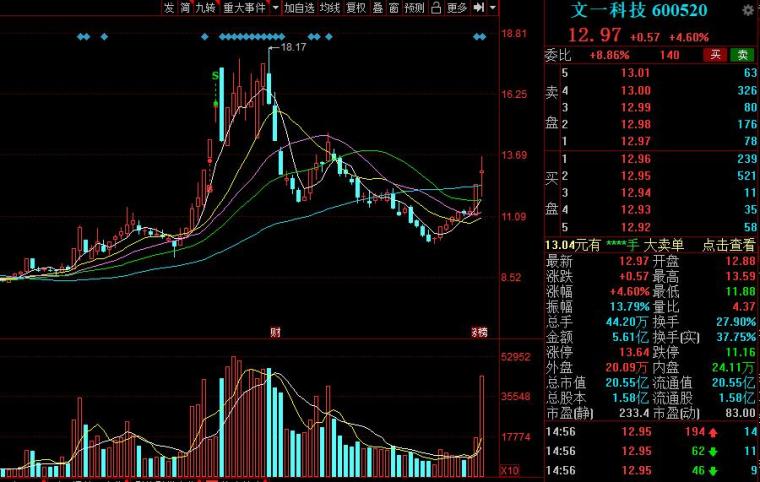
Task: Click the 开盘 value 12.88
Action: [741, 261]
